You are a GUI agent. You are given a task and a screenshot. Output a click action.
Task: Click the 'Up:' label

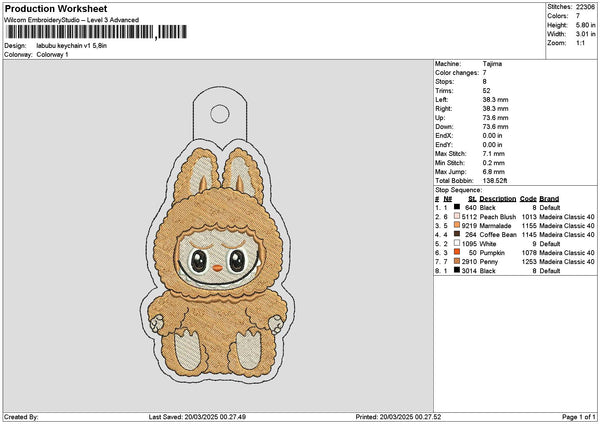(x=440, y=118)
